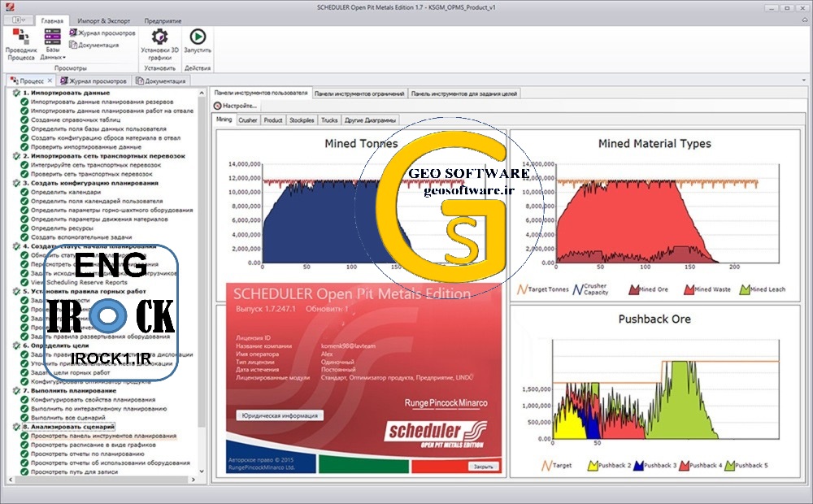The height and width of the screenshot is (504, 813).
Task: Open the document tab list dropdown arrow
Action: tap(804, 81)
